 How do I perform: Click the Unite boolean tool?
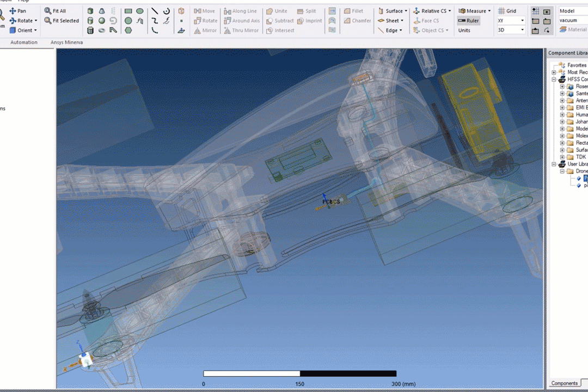pyautogui.click(x=277, y=11)
